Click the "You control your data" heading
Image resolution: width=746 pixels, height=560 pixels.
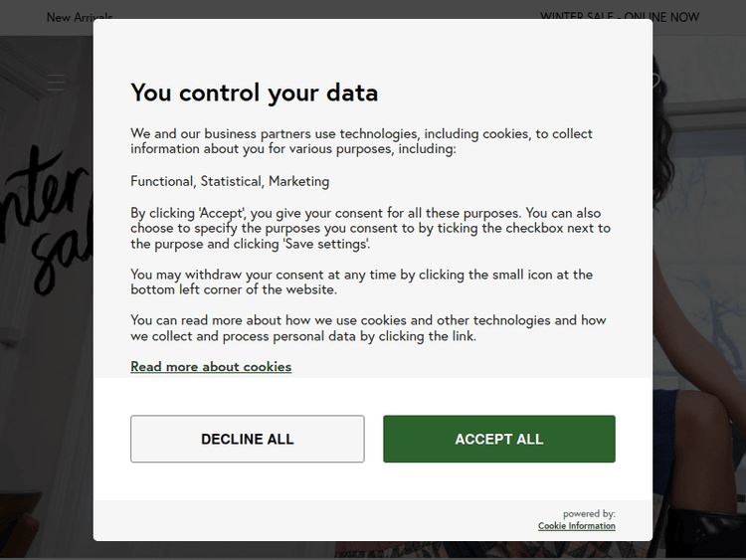(x=254, y=93)
